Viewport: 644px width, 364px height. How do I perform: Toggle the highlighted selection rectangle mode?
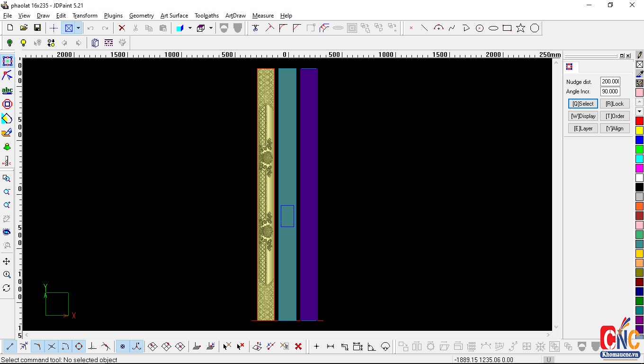(x=69, y=28)
